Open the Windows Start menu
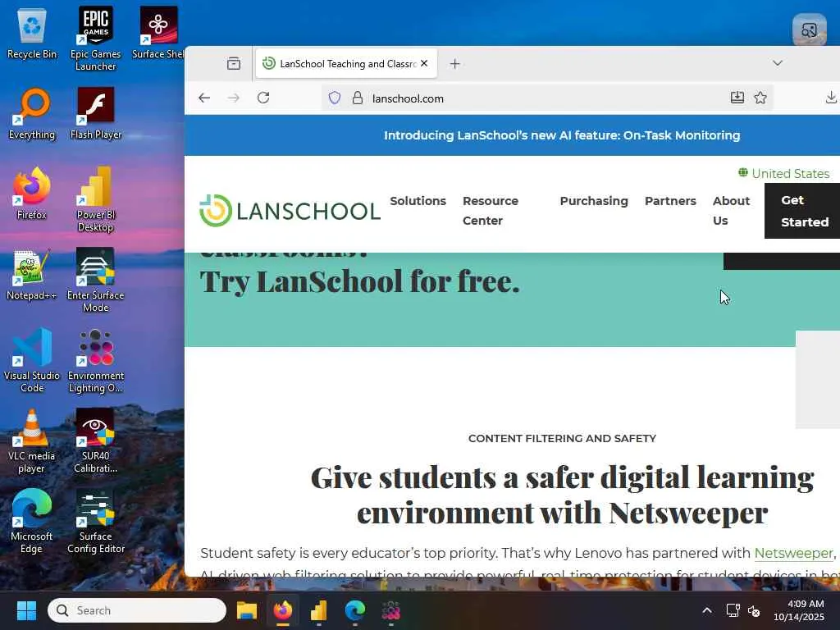Image resolution: width=840 pixels, height=630 pixels. 26,610
